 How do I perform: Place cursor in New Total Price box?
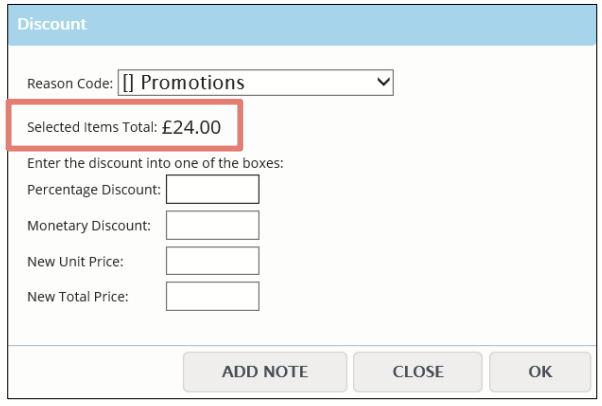pos(213,296)
